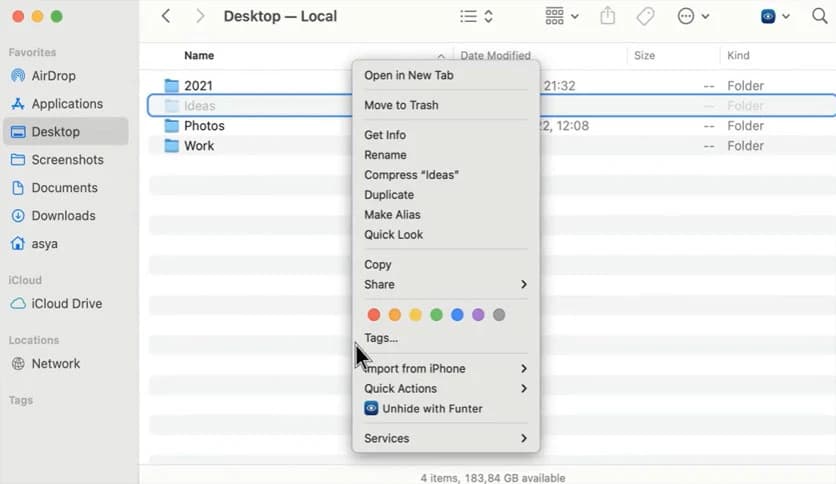Select Applications in the sidebar
The height and width of the screenshot is (484, 836).
click(66, 104)
